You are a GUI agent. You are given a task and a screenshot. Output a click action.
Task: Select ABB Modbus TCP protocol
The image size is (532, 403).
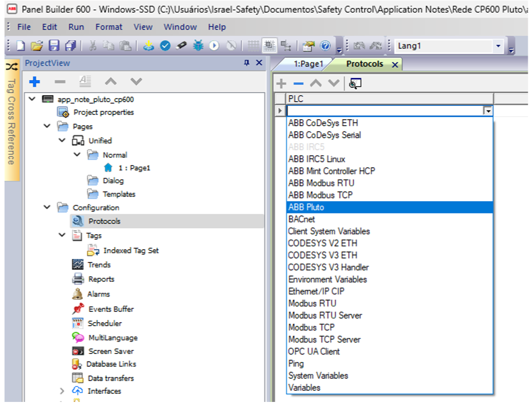click(389, 195)
